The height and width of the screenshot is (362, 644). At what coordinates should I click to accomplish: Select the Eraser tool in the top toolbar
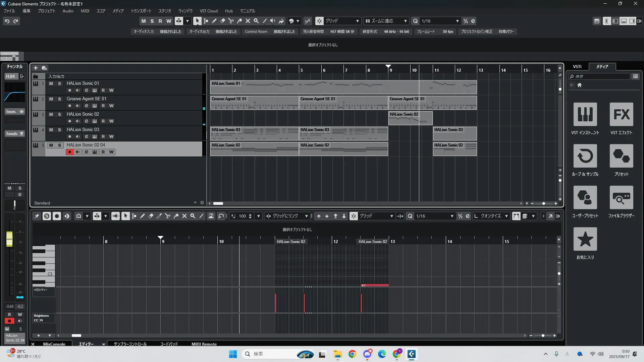point(222,21)
